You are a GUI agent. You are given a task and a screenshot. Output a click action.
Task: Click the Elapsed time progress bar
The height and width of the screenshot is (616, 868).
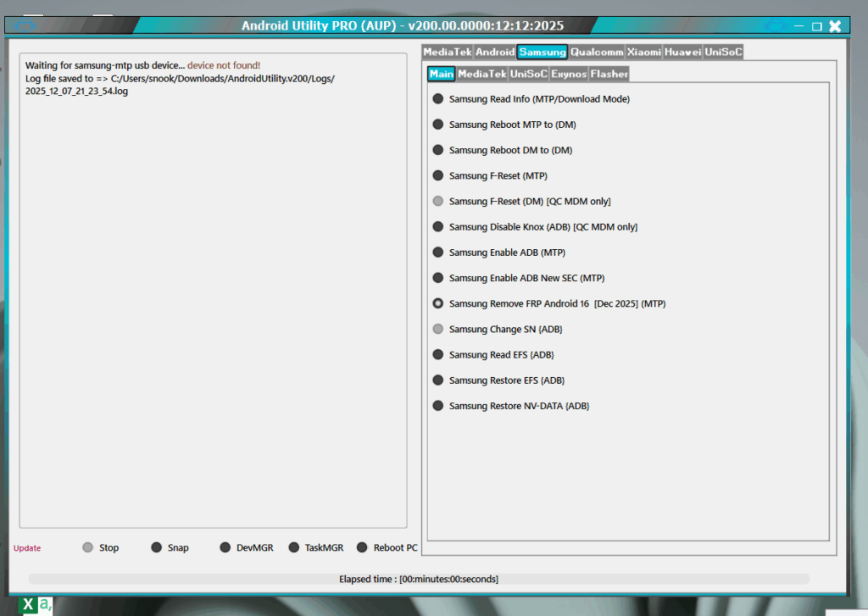tap(418, 579)
